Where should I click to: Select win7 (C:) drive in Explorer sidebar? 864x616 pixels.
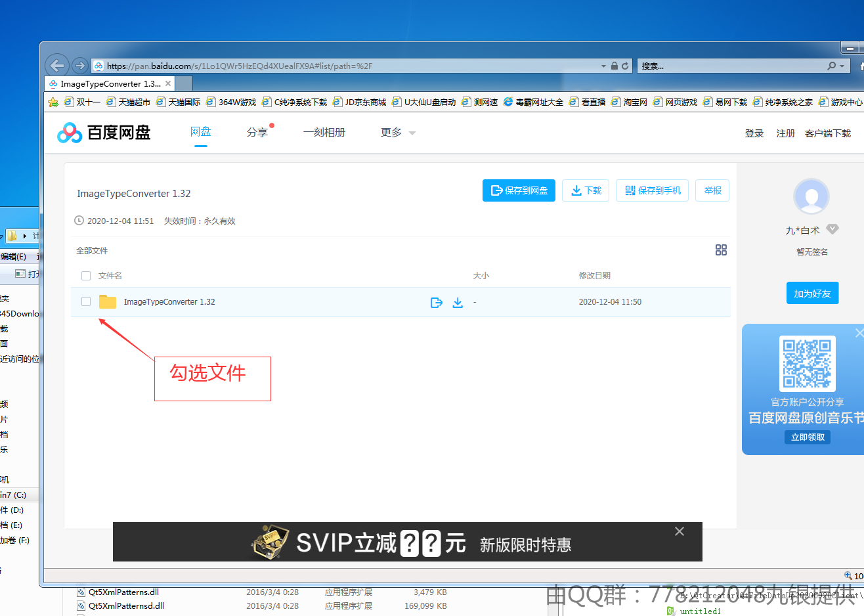[x=13, y=495]
